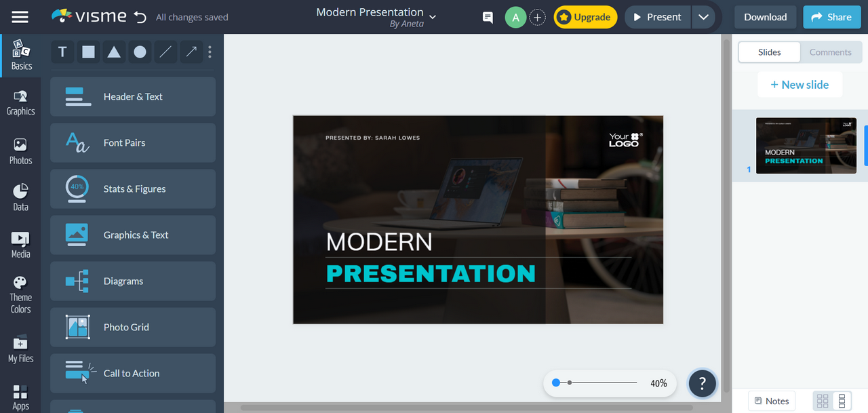The width and height of the screenshot is (868, 413).
Task: Open Header & Text category
Action: coord(133,96)
